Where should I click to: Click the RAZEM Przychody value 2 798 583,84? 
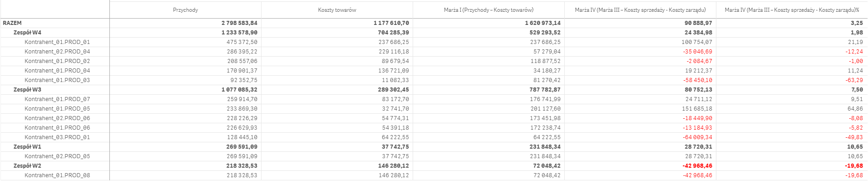point(239,23)
